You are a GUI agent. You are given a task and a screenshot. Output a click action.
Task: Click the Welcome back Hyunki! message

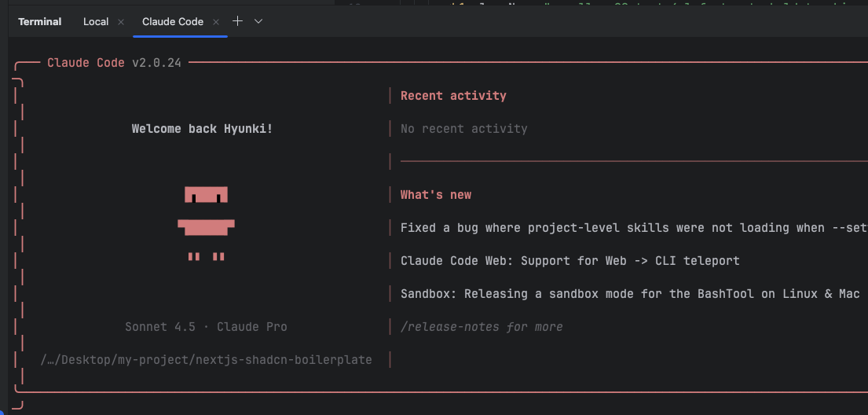pos(202,129)
